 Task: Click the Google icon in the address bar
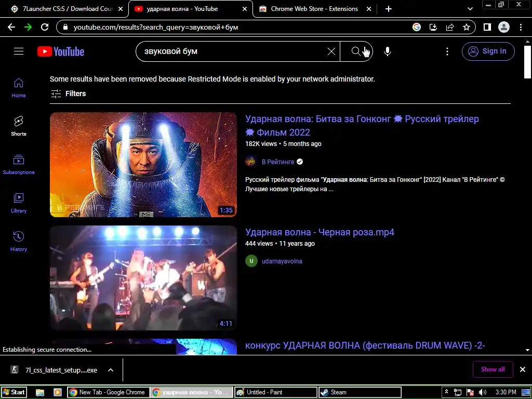[417, 27]
